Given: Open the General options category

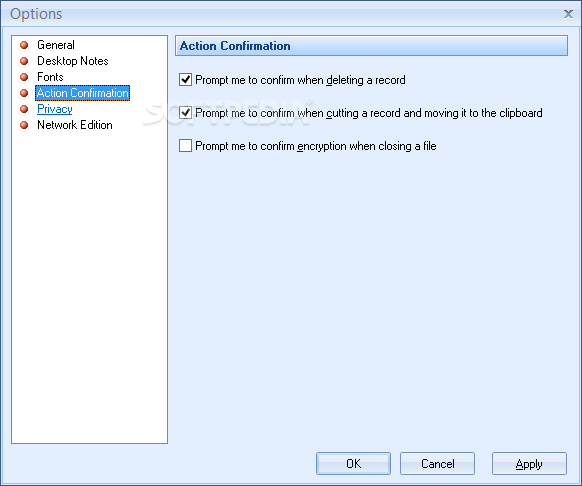Looking at the screenshot, I should (x=56, y=45).
